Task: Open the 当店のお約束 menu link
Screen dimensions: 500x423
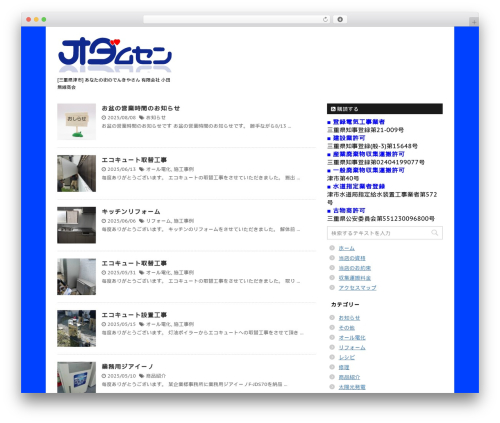Action: click(355, 268)
